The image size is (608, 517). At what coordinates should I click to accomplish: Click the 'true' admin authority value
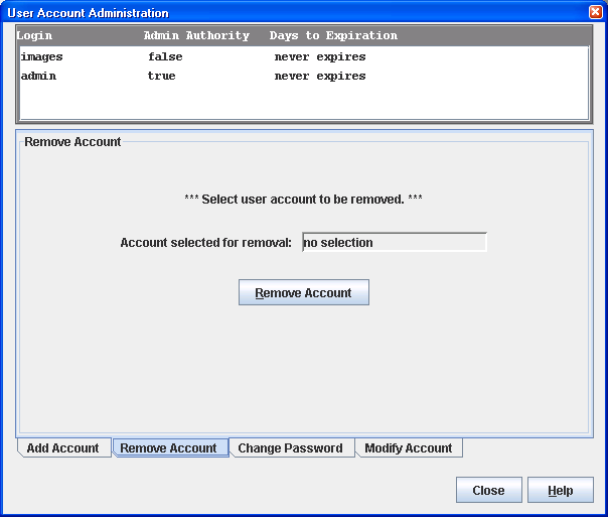162,76
